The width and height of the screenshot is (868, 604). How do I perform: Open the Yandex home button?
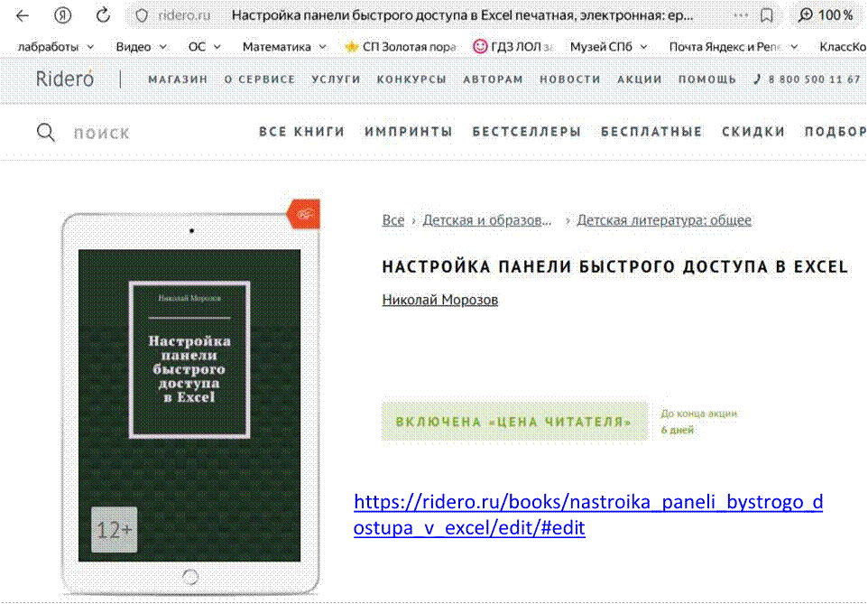(62, 15)
